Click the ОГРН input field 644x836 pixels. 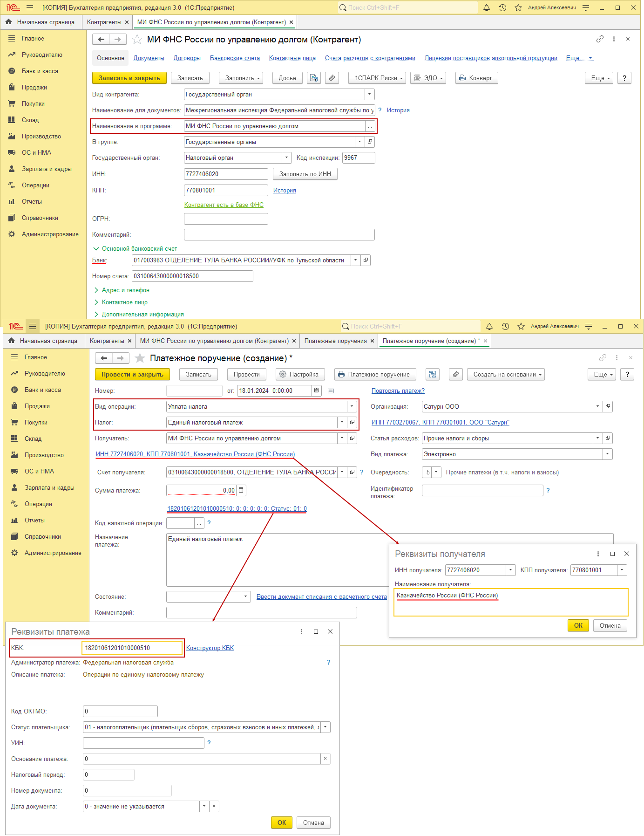226,219
